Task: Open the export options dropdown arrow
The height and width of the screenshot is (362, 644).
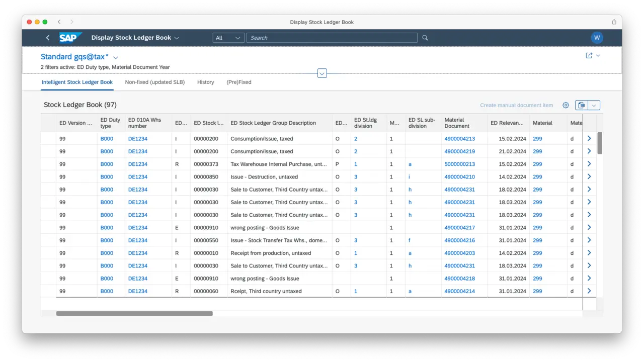Action: pos(594,105)
